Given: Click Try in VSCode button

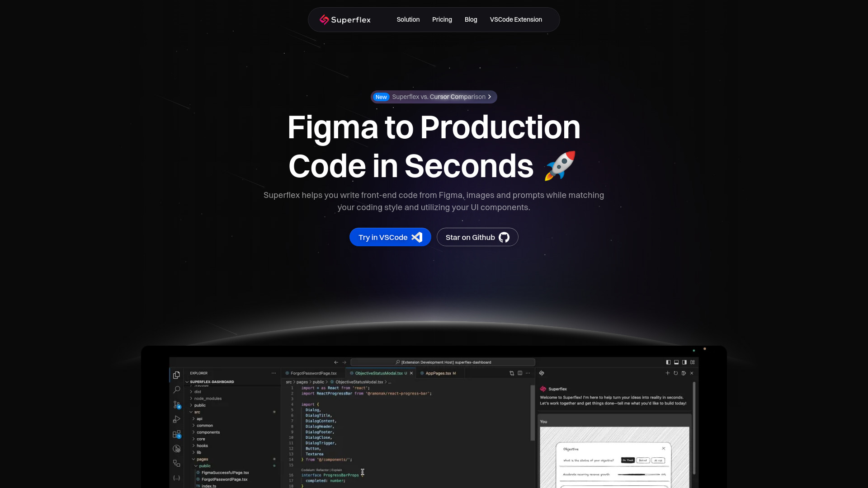Looking at the screenshot, I should point(391,237).
